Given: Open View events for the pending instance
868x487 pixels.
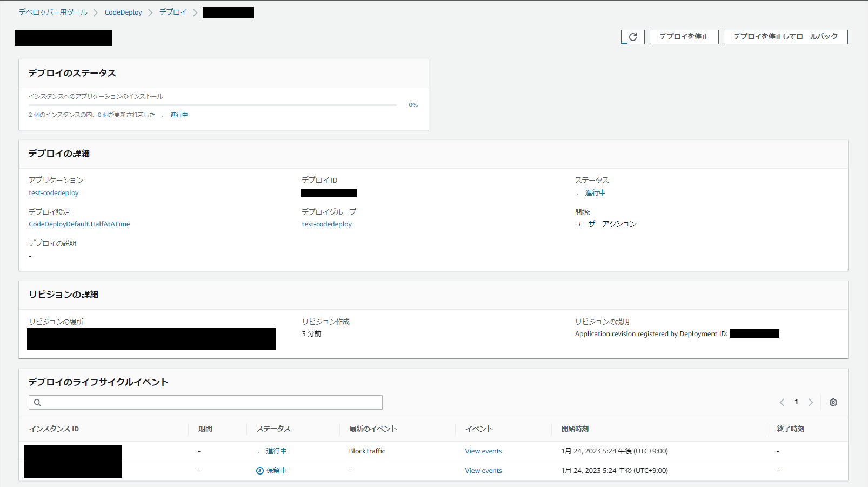Looking at the screenshot, I should [x=483, y=470].
